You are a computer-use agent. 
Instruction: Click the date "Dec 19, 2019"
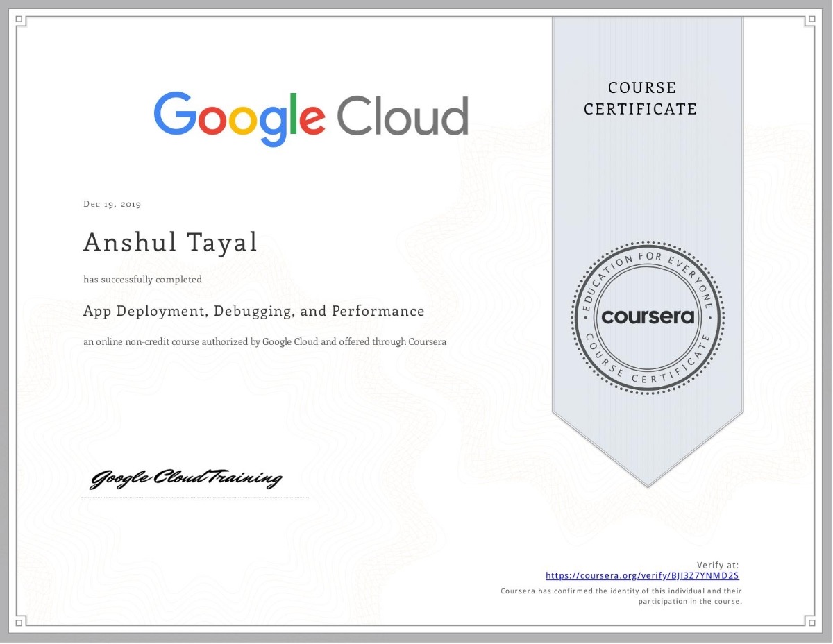point(112,204)
